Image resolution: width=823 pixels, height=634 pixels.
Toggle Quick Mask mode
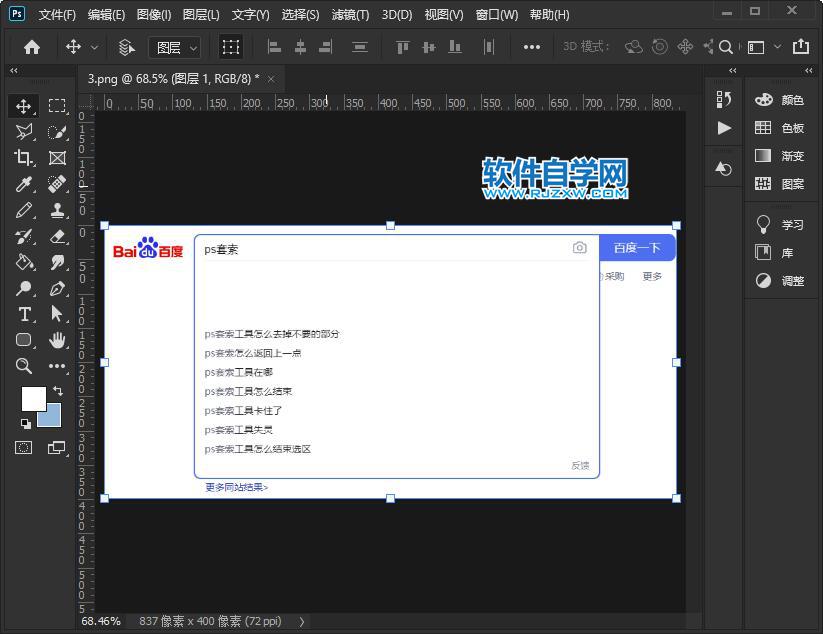click(24, 448)
